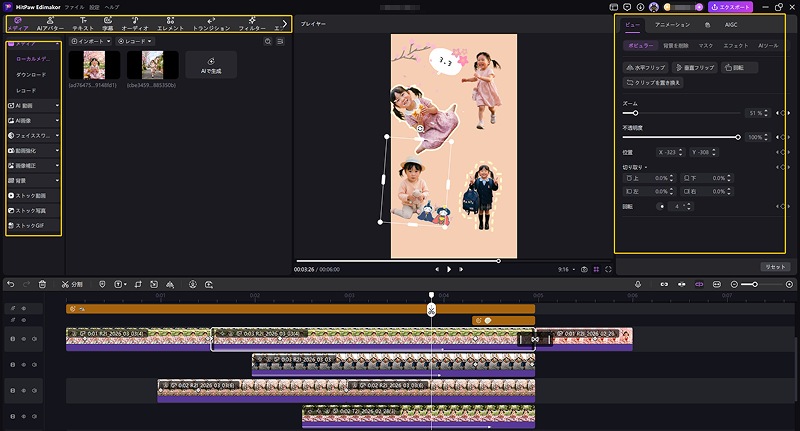Screen dimensions: 800x431
Task: Open the message icon in title bar
Action: (x=627, y=7)
